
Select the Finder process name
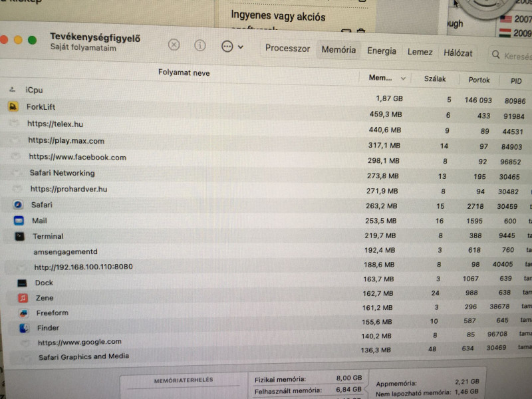(x=48, y=328)
